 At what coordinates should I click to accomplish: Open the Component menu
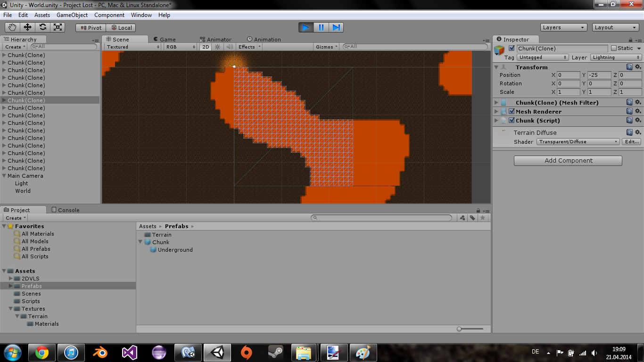pyautogui.click(x=109, y=15)
